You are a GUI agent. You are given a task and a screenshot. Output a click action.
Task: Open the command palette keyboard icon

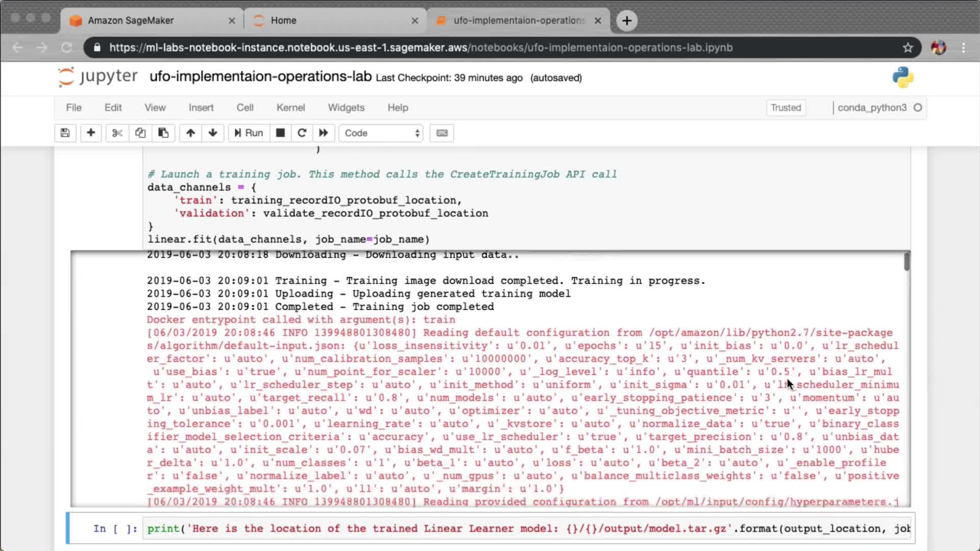[x=442, y=133]
